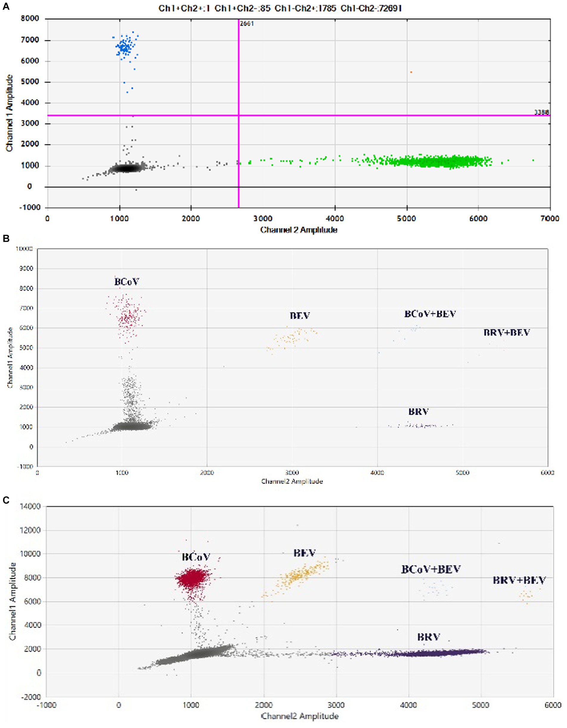Click the 'Channel2 Amplitude' axis title in panel B
The height and width of the screenshot is (728, 567).
292,481
